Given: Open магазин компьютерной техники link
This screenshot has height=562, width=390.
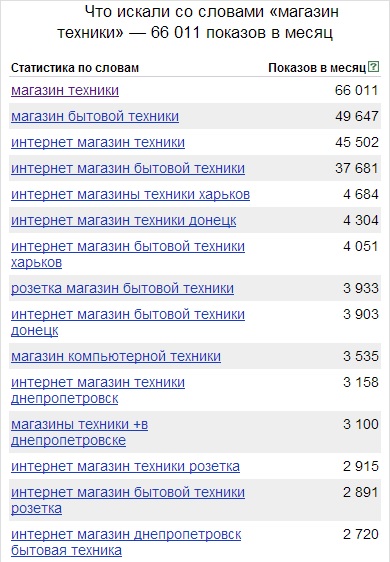Looking at the screenshot, I should [116, 356].
